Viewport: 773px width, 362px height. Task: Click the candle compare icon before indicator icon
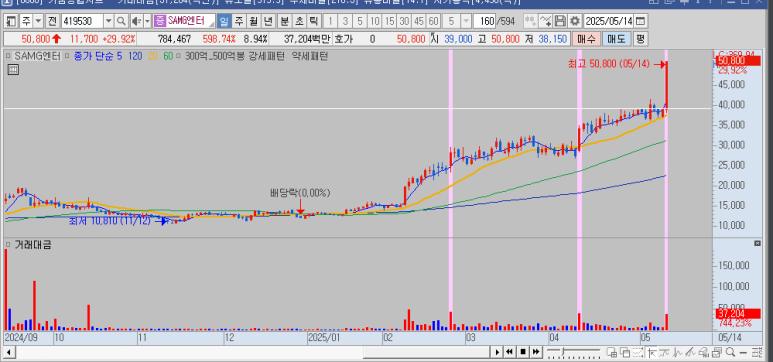point(530,21)
